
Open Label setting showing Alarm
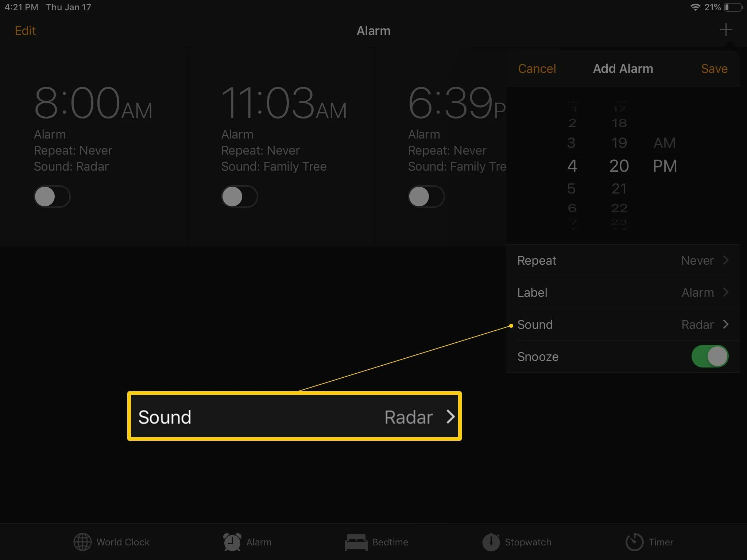tap(623, 292)
